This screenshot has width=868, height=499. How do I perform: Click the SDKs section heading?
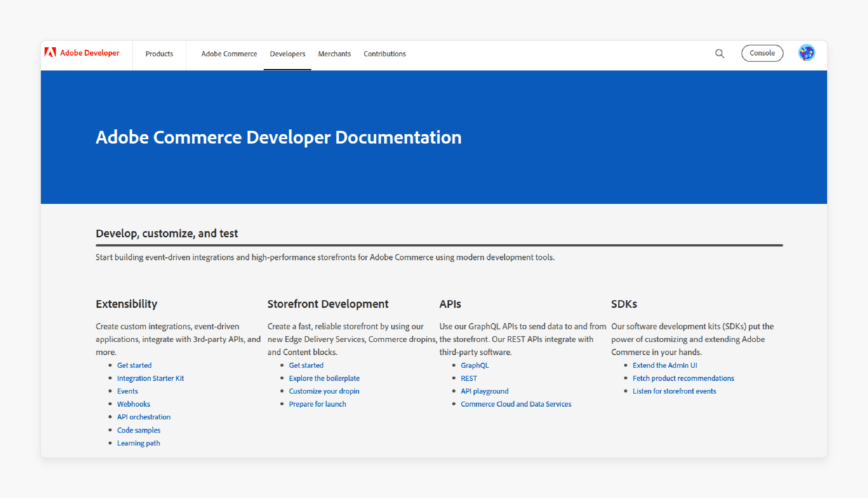pos(624,304)
